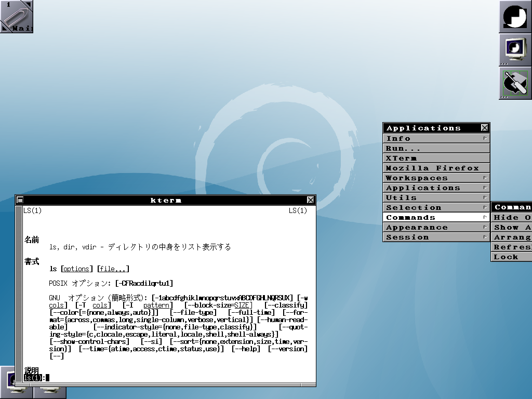Click the top-left LS(1) header text
The image size is (532, 399).
33,211
